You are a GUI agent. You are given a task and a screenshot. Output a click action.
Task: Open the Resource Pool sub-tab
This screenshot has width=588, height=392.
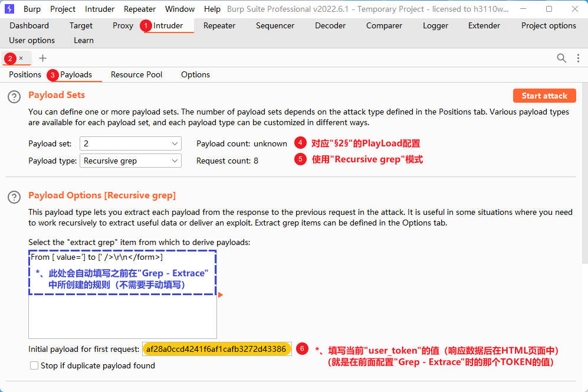click(x=136, y=74)
